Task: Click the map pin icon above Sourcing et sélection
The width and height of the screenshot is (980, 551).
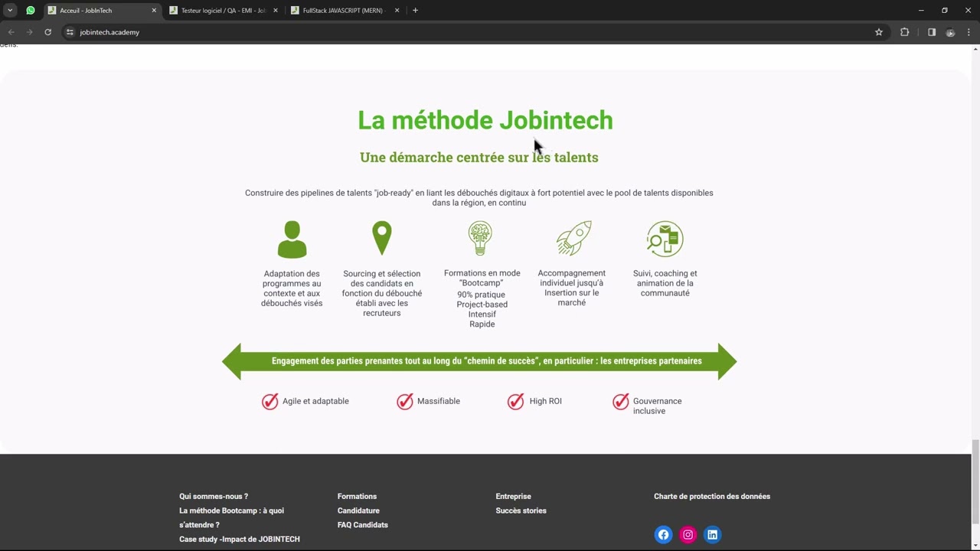Action: click(x=382, y=239)
